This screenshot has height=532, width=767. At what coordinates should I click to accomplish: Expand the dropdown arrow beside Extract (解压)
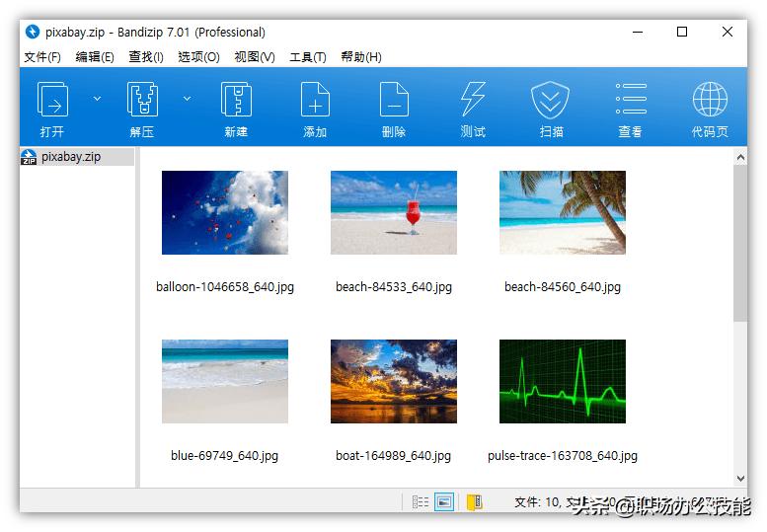pyautogui.click(x=188, y=99)
